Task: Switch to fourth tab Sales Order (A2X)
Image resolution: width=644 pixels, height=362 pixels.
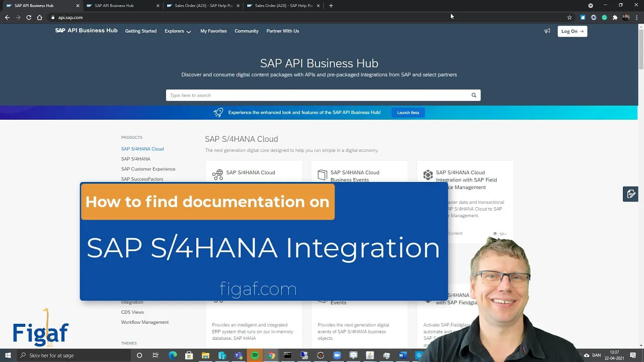Action: [x=283, y=6]
